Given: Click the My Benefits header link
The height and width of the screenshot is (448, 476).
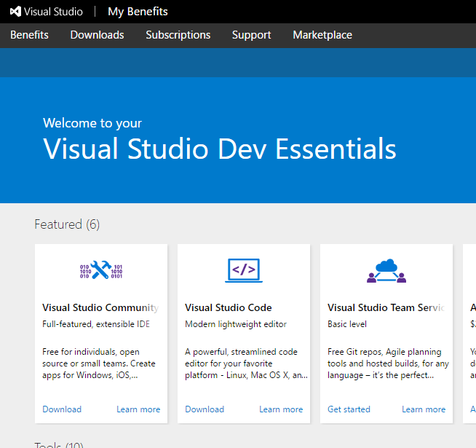Looking at the screenshot, I should click(x=138, y=12).
